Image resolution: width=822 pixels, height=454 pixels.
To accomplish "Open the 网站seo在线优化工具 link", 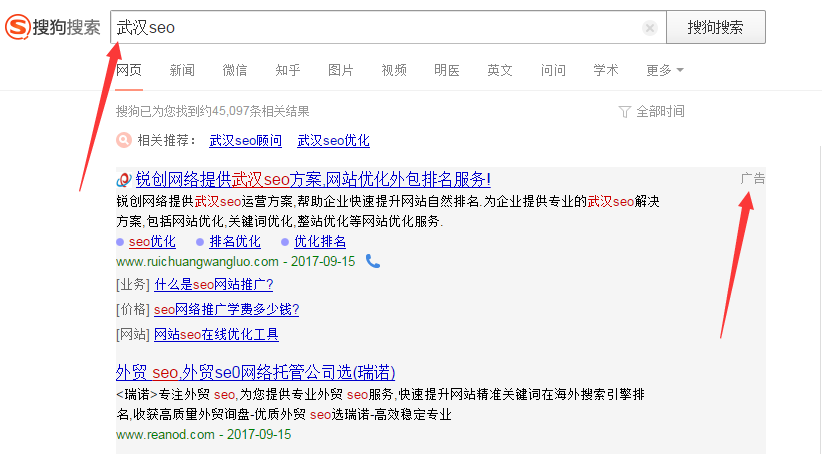I will point(216,334).
